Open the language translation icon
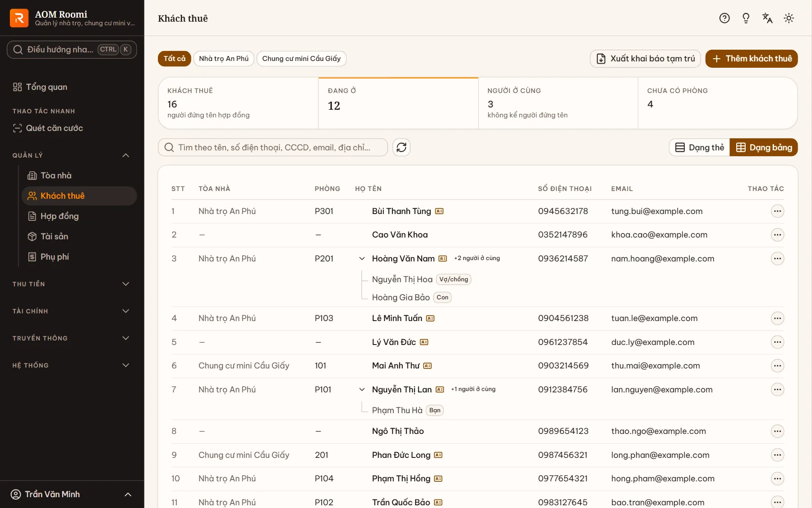 767,18
